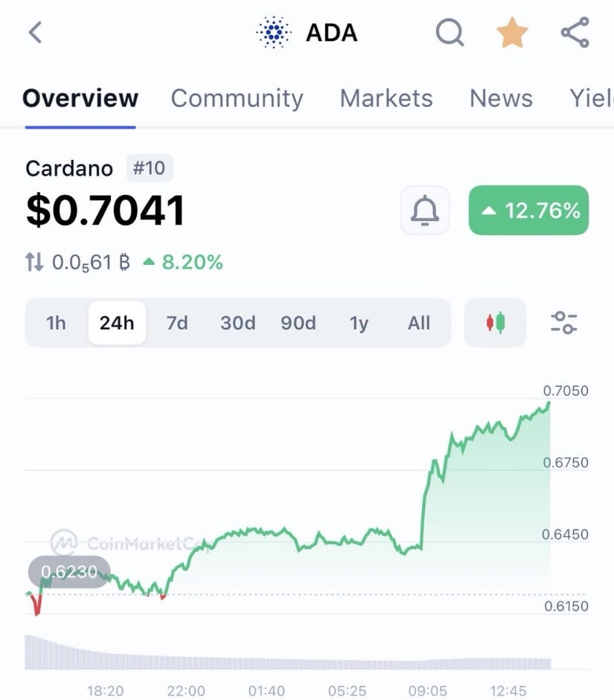
Task: Select the 1h time range
Action: [56, 323]
